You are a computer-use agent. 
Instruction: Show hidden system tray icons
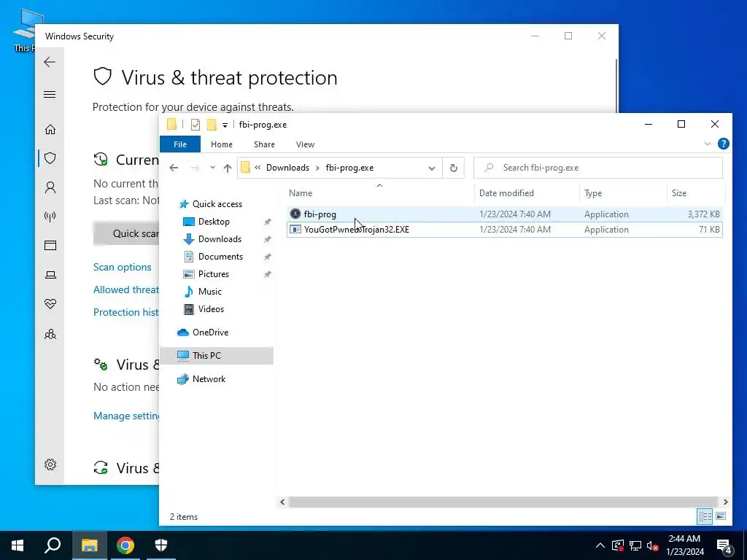point(600,545)
